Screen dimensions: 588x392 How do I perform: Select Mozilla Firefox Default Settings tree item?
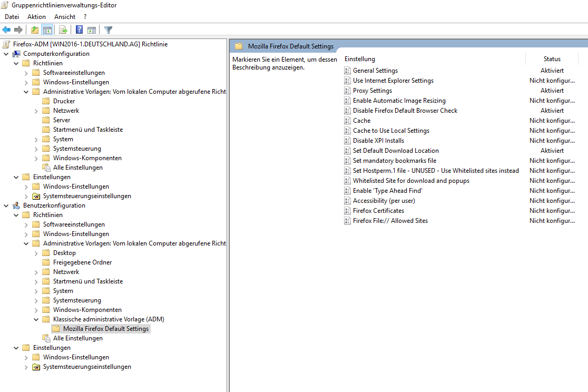click(106, 329)
